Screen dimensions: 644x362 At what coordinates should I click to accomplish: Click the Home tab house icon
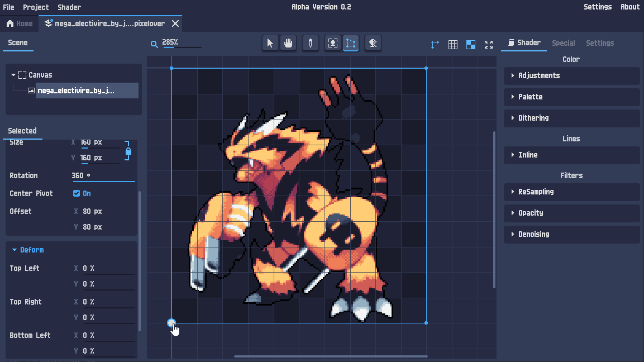pyautogui.click(x=10, y=23)
